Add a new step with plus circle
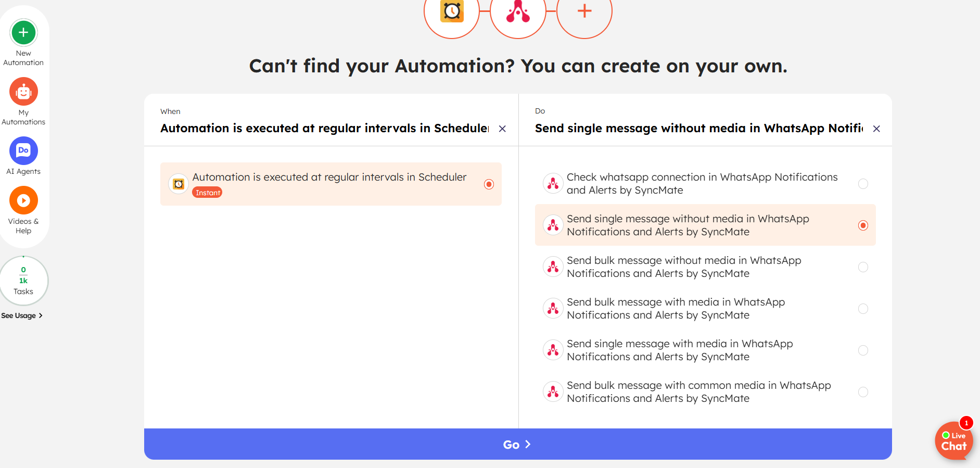Image resolution: width=980 pixels, height=468 pixels. click(584, 11)
